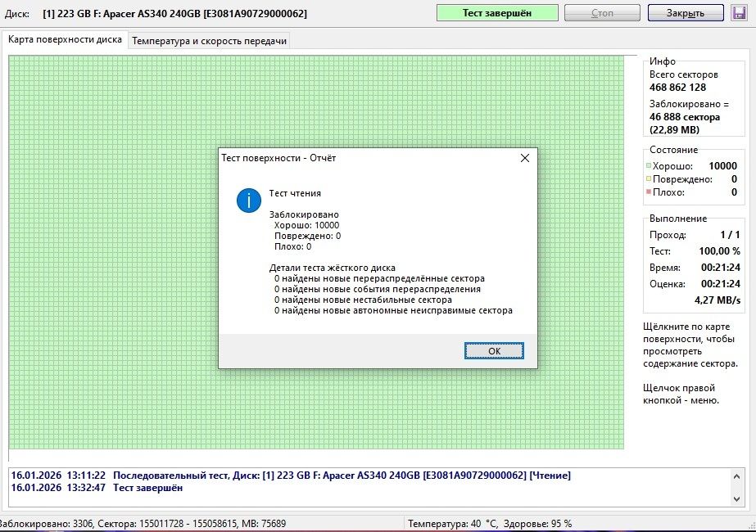Click Хорошо: 10000 line in the dialog
756x532 pixels.
(306, 225)
